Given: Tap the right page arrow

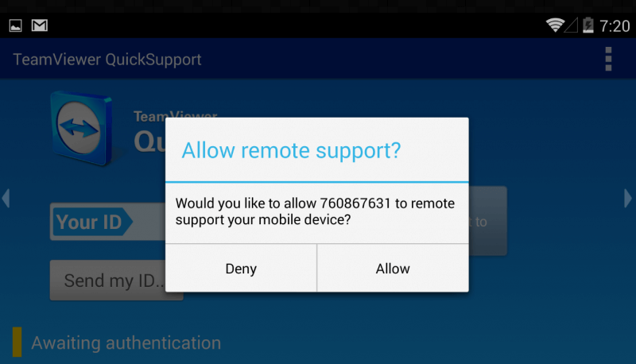Looking at the screenshot, I should tap(627, 198).
